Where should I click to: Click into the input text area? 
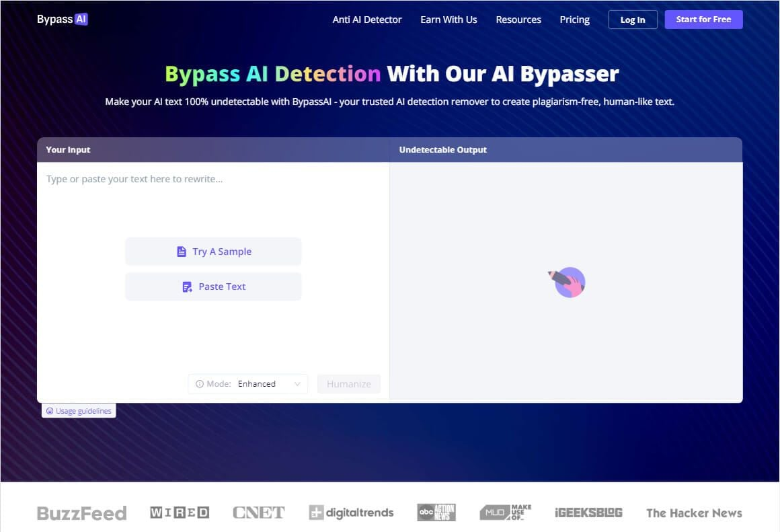pyautogui.click(x=212, y=202)
